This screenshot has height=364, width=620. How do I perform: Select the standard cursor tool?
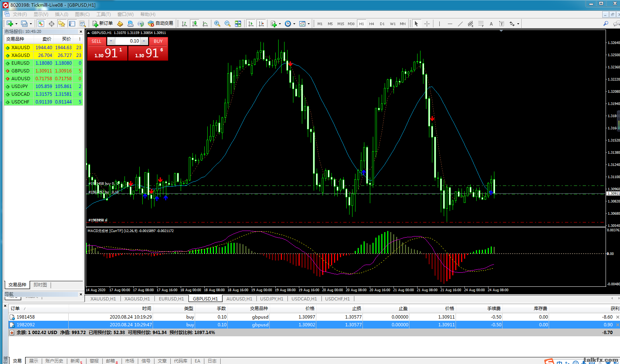pyautogui.click(x=416, y=24)
